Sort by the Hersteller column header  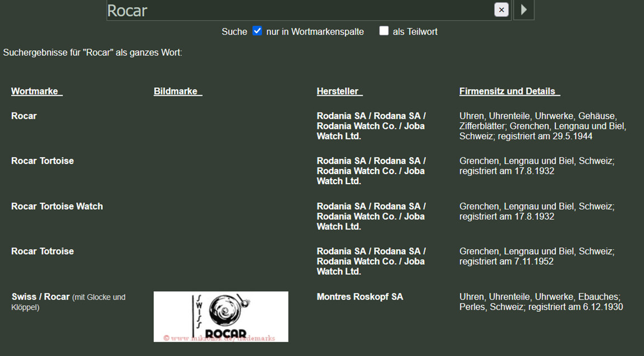339,91
